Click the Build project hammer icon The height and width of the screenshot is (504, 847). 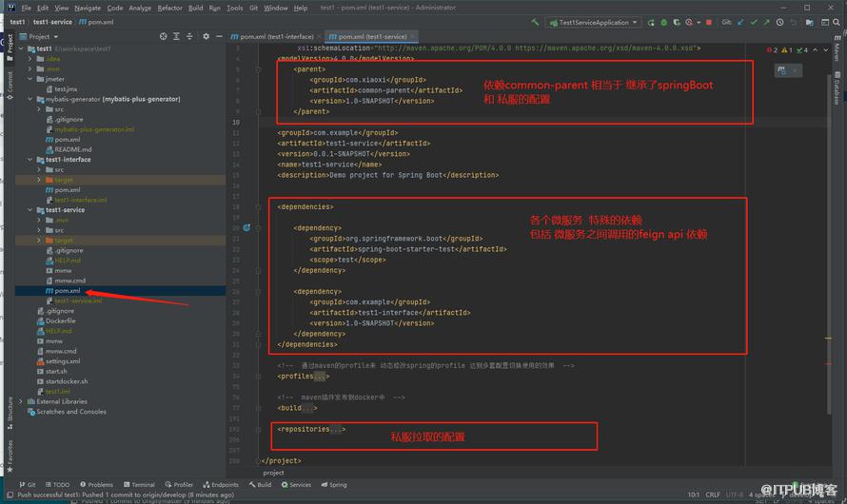(535, 22)
